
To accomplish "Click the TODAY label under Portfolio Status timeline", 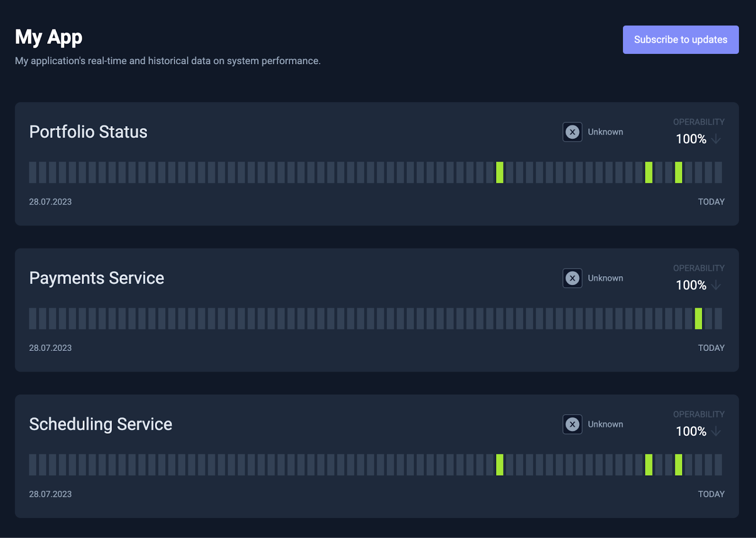I will [x=711, y=202].
